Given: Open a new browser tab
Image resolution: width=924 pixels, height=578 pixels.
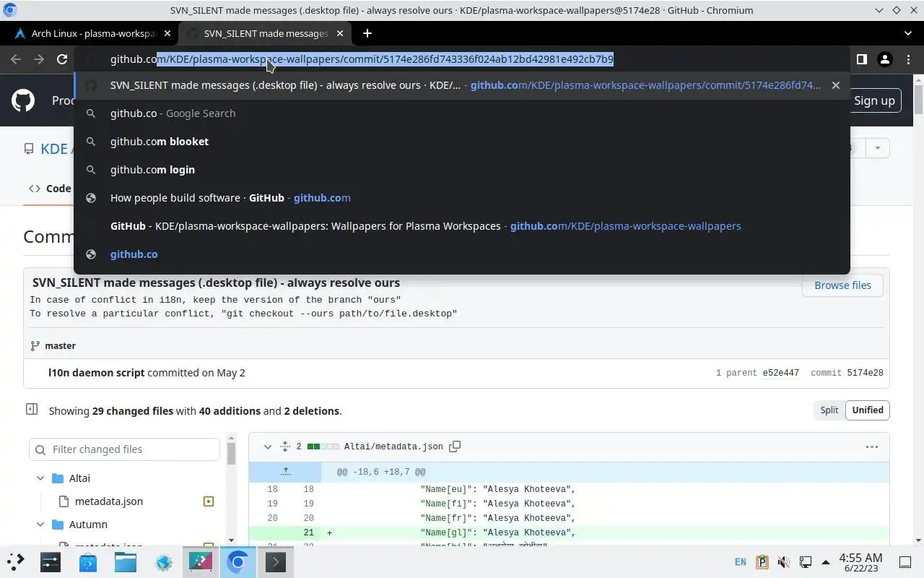Looking at the screenshot, I should (367, 33).
